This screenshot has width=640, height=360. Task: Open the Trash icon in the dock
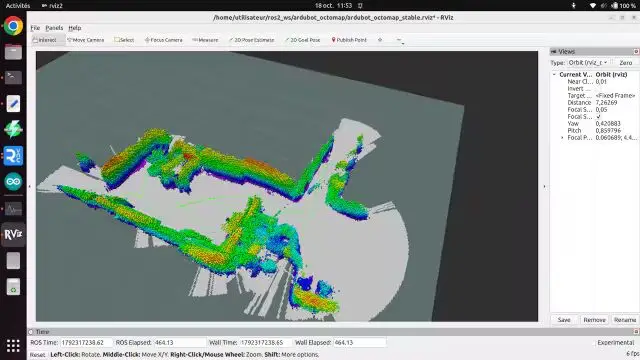coord(13,287)
